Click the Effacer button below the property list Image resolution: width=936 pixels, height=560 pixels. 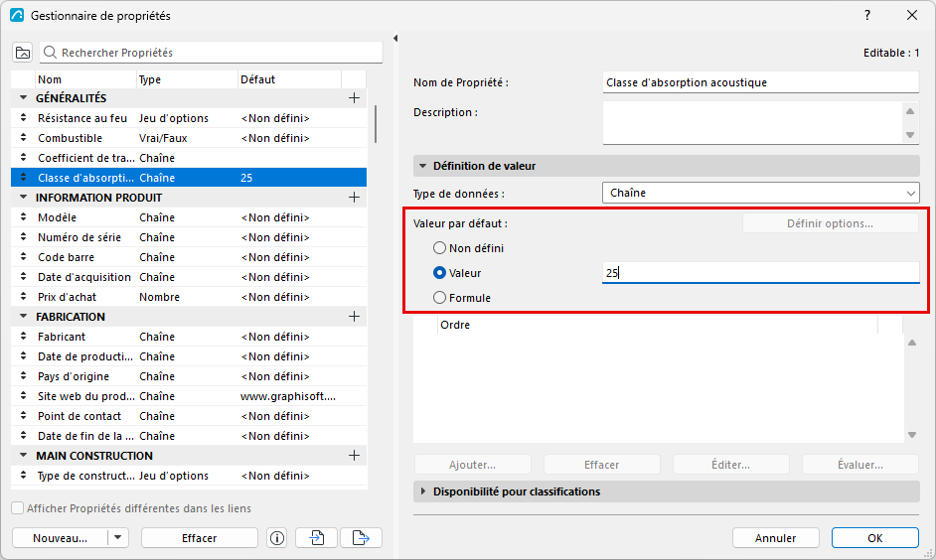[x=200, y=538]
